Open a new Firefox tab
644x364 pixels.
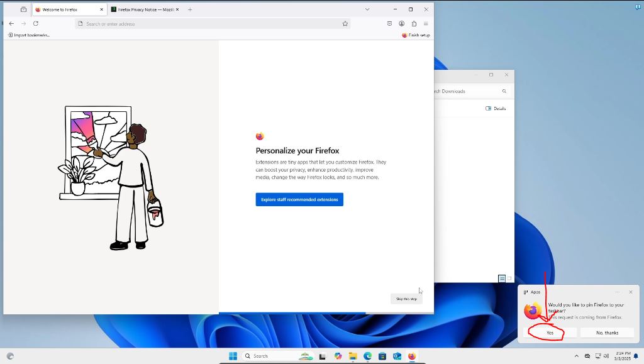[190, 9]
